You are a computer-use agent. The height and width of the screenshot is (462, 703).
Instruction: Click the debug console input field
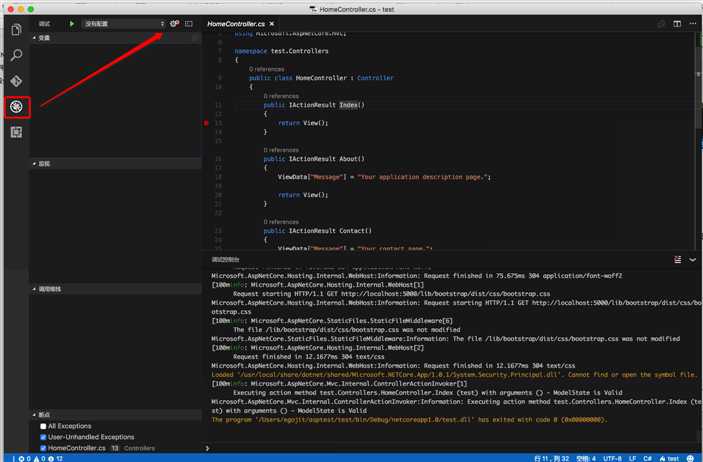click(450, 448)
